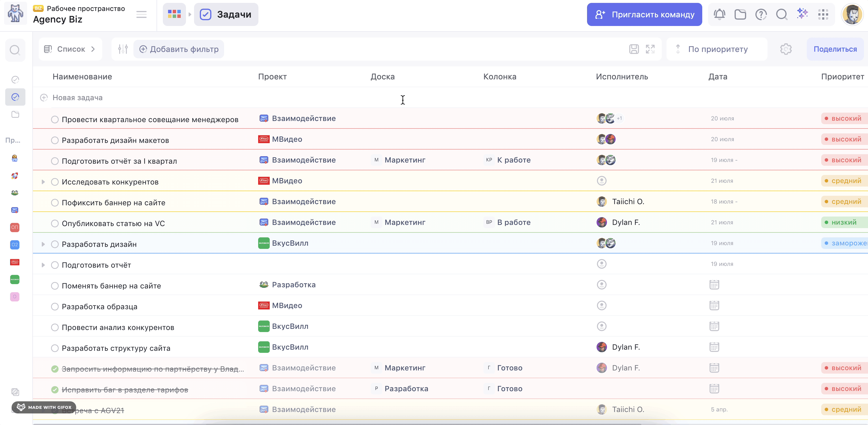Click the 'Задачи' breadcrumb tab

[226, 14]
